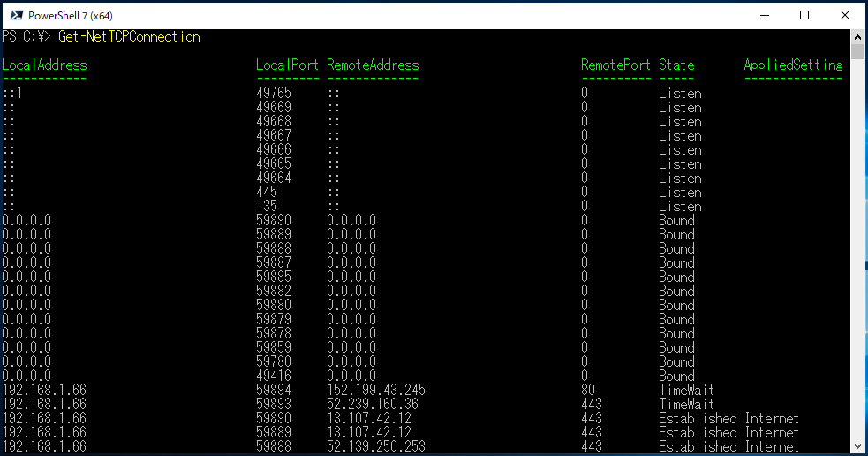868x456 pixels.
Task: Click the RemoteAddress column header
Action: tap(373, 65)
